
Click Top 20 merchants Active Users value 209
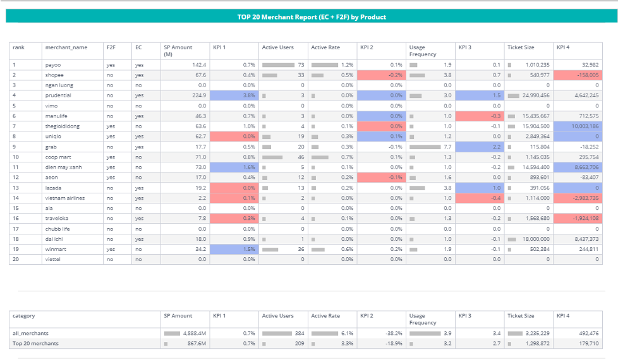[x=300, y=344]
